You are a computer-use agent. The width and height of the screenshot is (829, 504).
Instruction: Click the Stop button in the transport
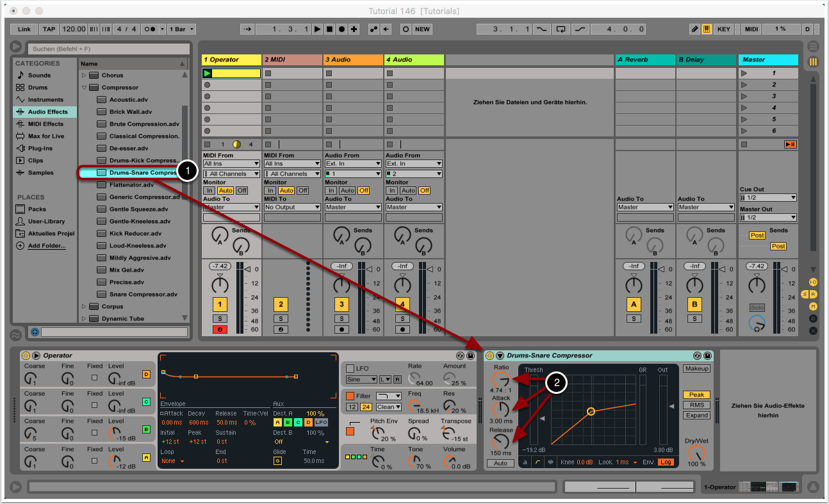[x=329, y=29]
